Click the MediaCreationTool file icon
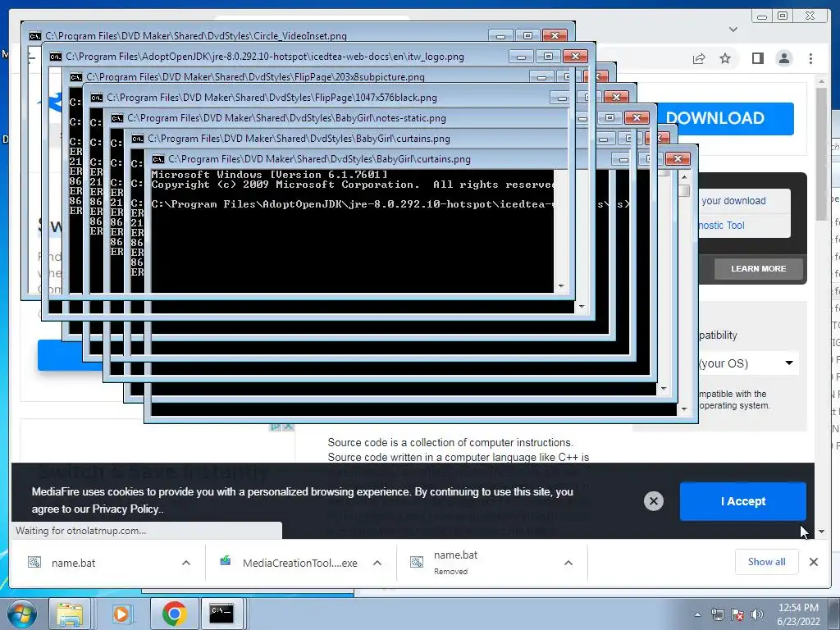The image size is (840, 630). (x=225, y=561)
